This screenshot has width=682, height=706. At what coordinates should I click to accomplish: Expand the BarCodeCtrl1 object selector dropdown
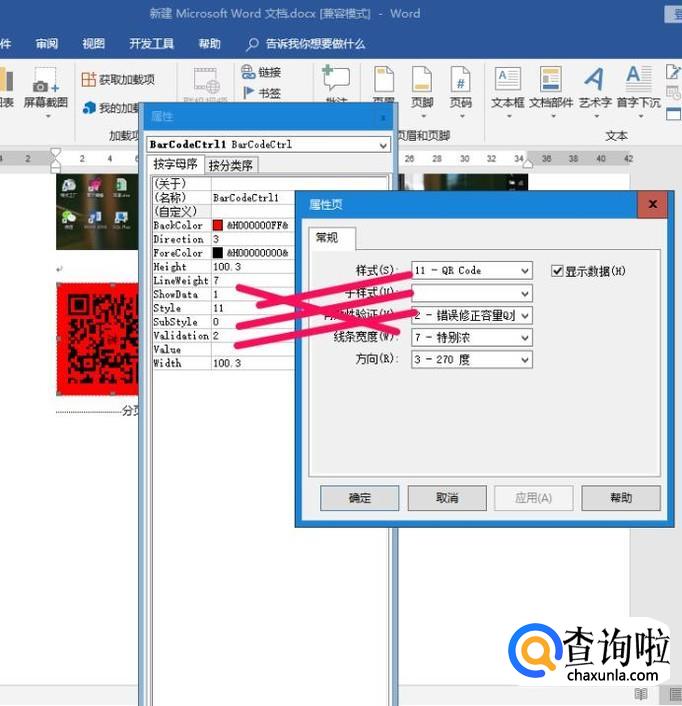(x=383, y=145)
